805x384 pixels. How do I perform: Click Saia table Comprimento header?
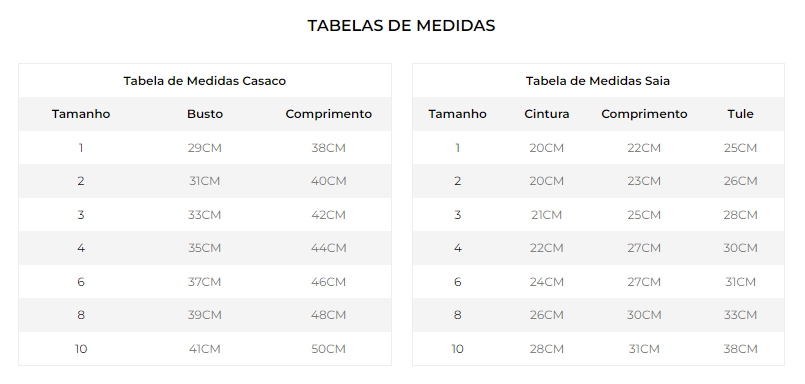pos(644,114)
